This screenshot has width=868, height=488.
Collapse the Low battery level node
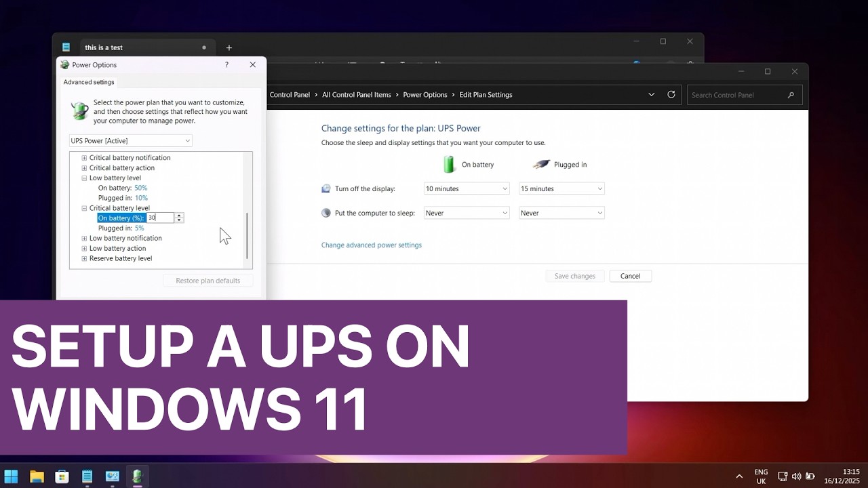point(84,178)
